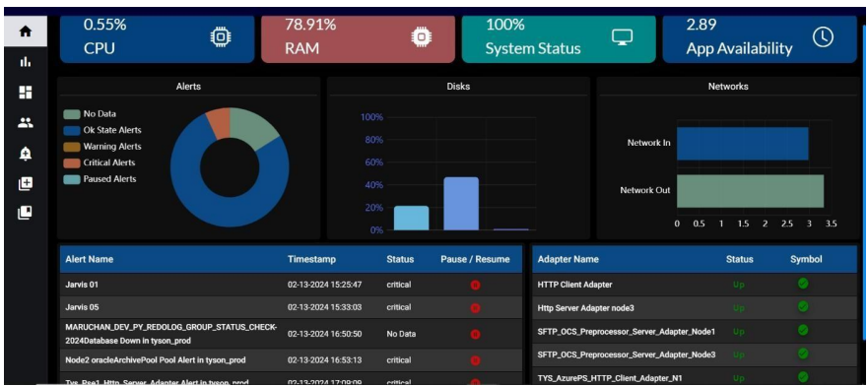This screenshot has height=386, width=868.
Task: Click critical status for Jarvis 01
Action: [399, 285]
